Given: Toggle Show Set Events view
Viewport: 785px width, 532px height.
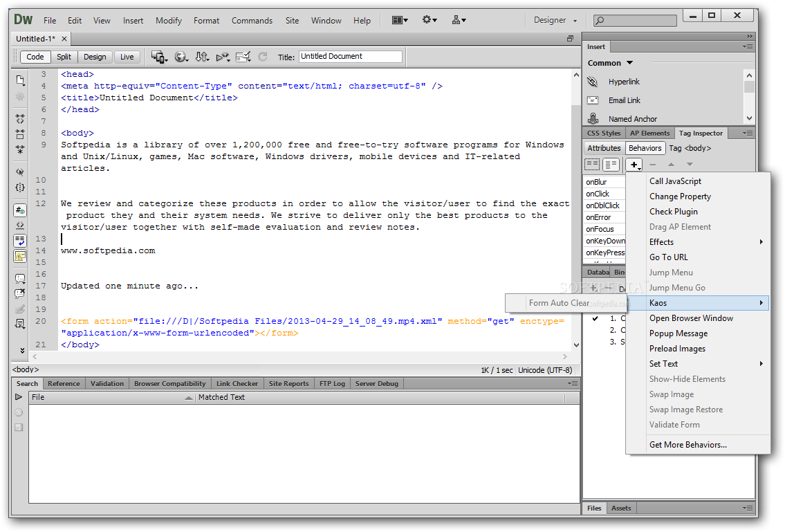Looking at the screenshot, I should [592, 165].
